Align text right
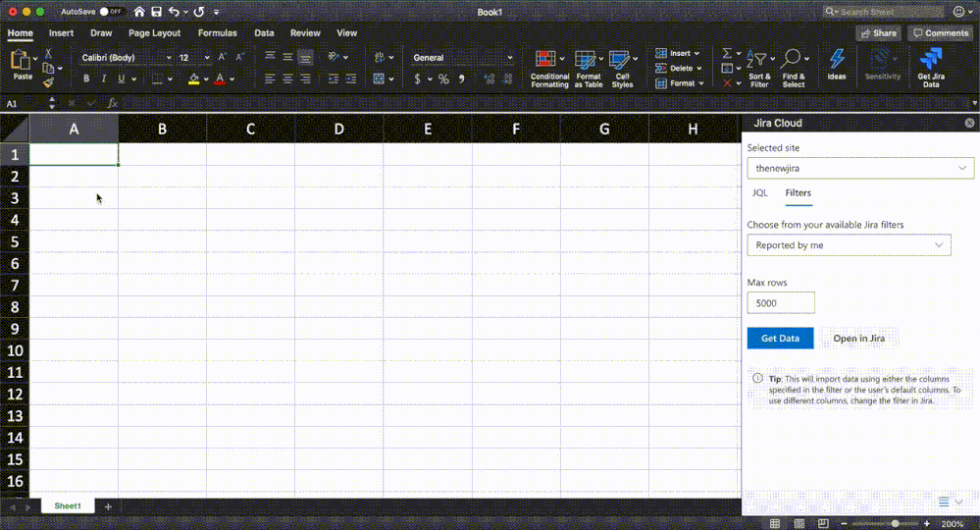This screenshot has width=980, height=530. coord(305,79)
